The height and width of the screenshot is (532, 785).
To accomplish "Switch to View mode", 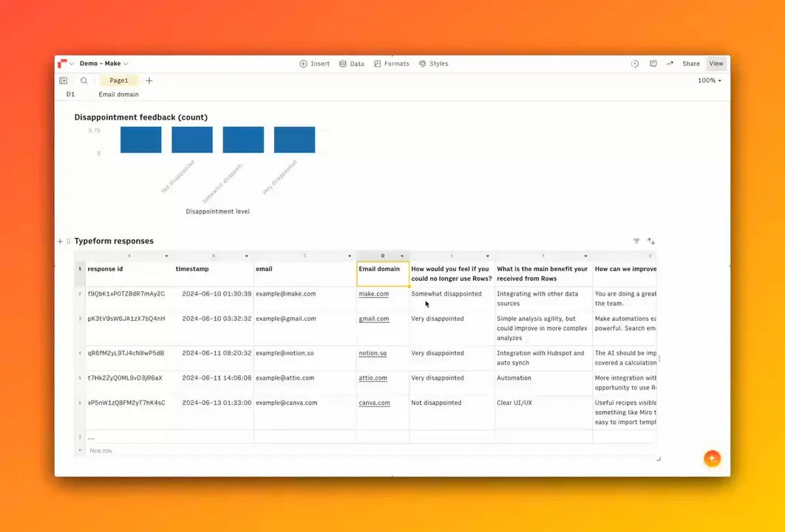I will click(x=716, y=64).
